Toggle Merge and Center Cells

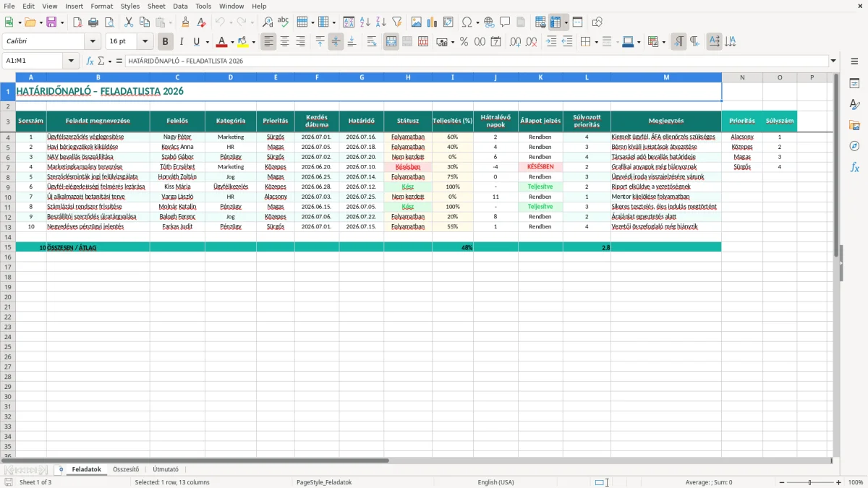click(391, 42)
